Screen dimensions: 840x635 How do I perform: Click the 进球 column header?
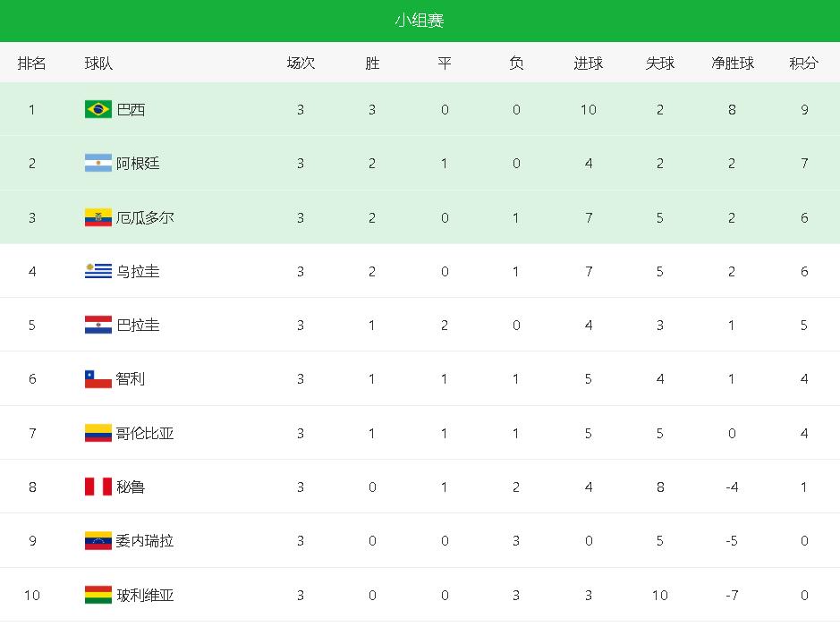point(588,63)
